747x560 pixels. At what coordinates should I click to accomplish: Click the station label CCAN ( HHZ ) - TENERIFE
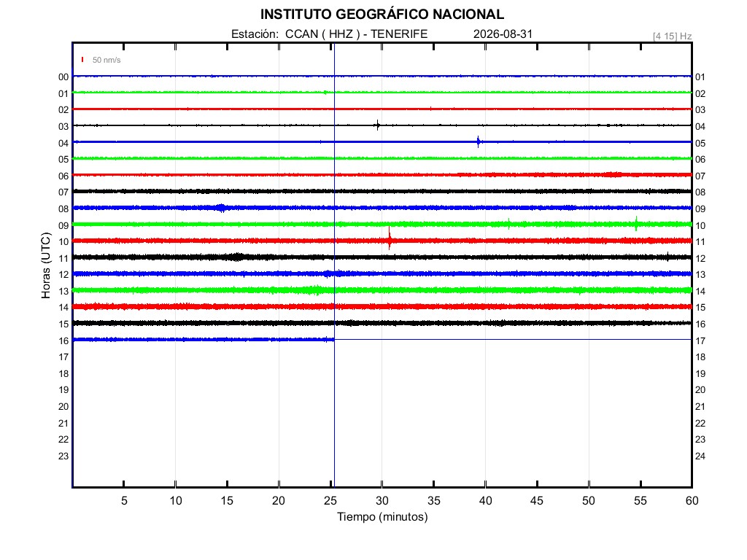356,34
